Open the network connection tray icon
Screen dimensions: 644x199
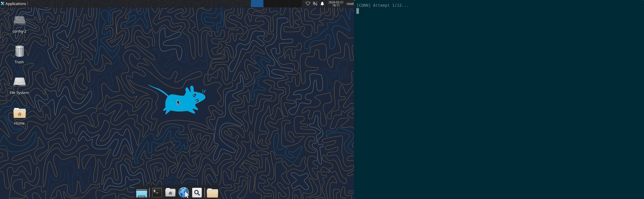pos(308,4)
